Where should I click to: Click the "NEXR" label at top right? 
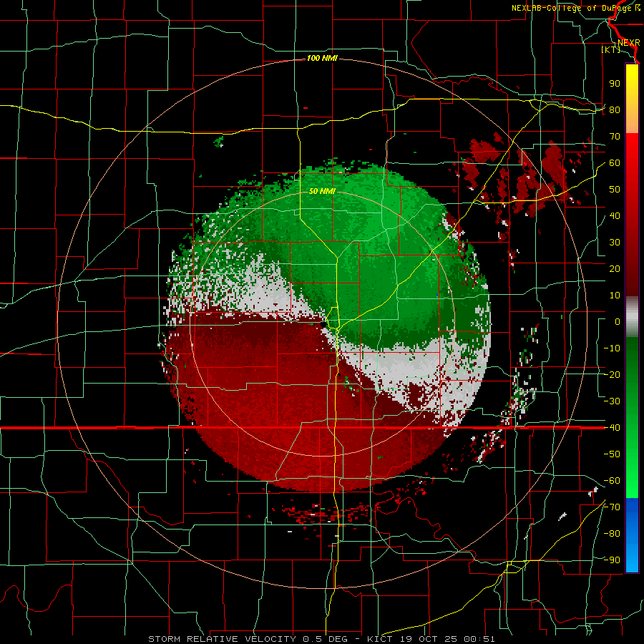pyautogui.click(x=629, y=43)
